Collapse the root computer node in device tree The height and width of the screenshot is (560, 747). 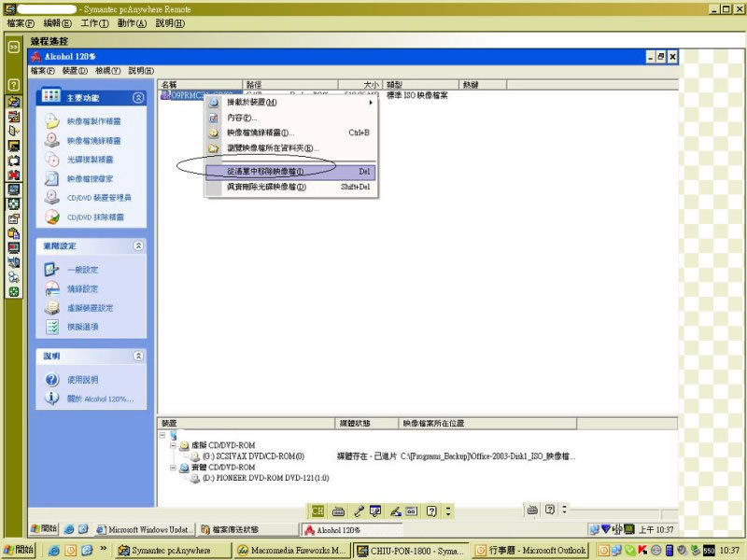pyautogui.click(x=162, y=435)
